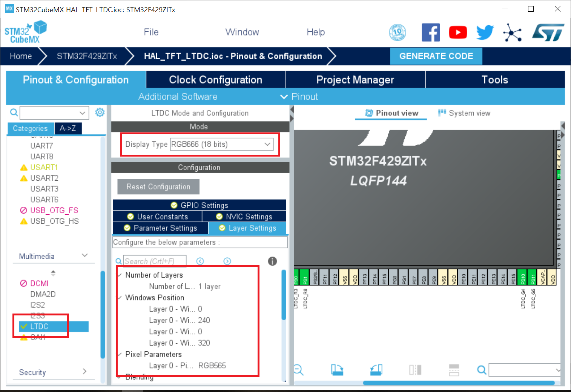The height and width of the screenshot is (392, 571).
Task: Click the STM32CubeMX logo
Action: coord(25,32)
